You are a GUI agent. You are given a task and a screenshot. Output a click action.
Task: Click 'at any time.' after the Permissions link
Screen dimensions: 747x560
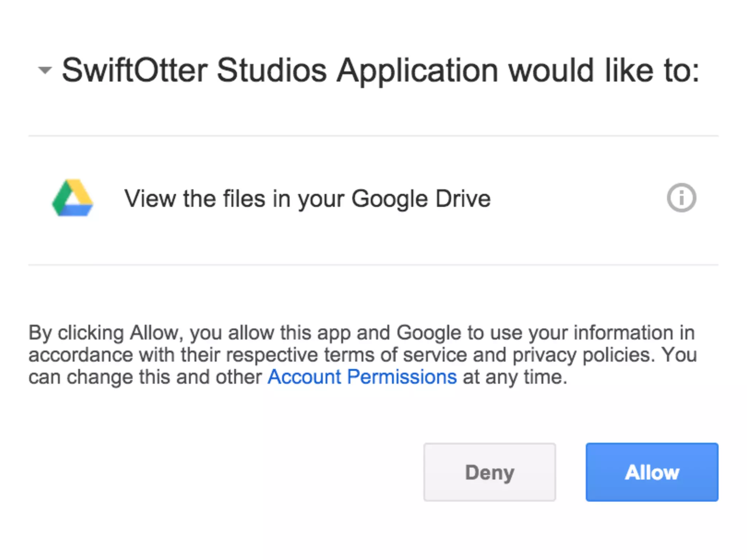[515, 377]
